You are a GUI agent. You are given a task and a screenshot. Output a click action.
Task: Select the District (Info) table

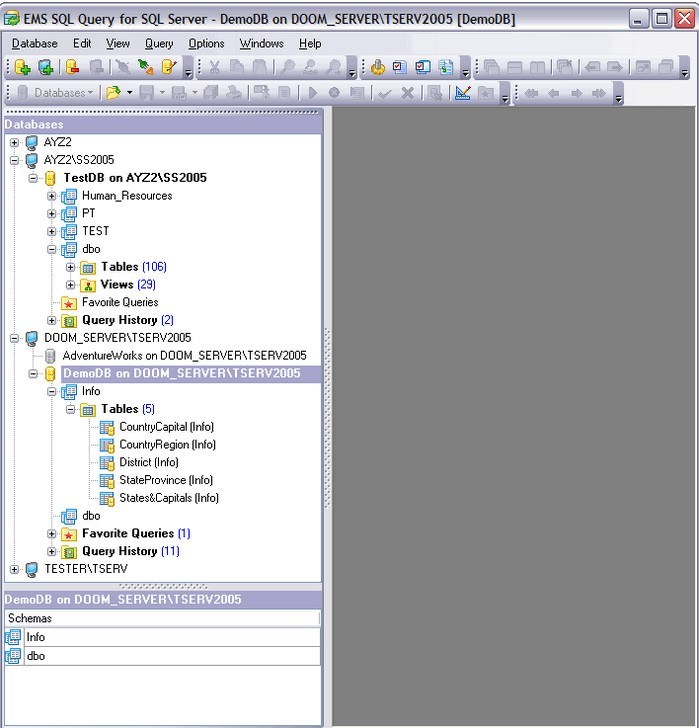[x=149, y=462]
